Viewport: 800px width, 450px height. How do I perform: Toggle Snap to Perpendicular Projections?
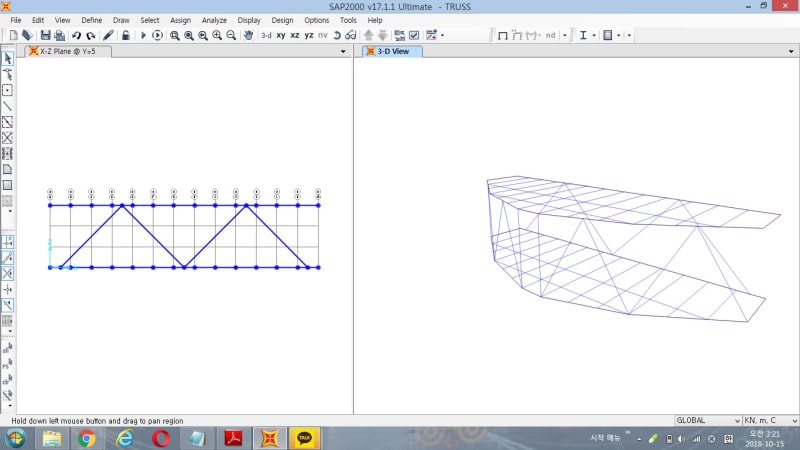[x=8, y=289]
